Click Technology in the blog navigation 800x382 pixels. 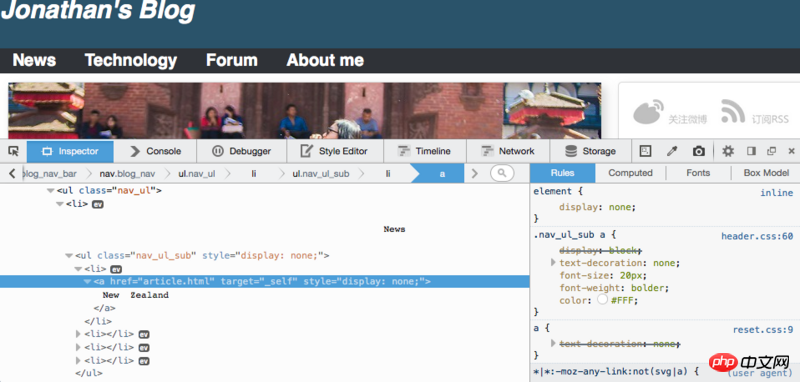(x=131, y=60)
